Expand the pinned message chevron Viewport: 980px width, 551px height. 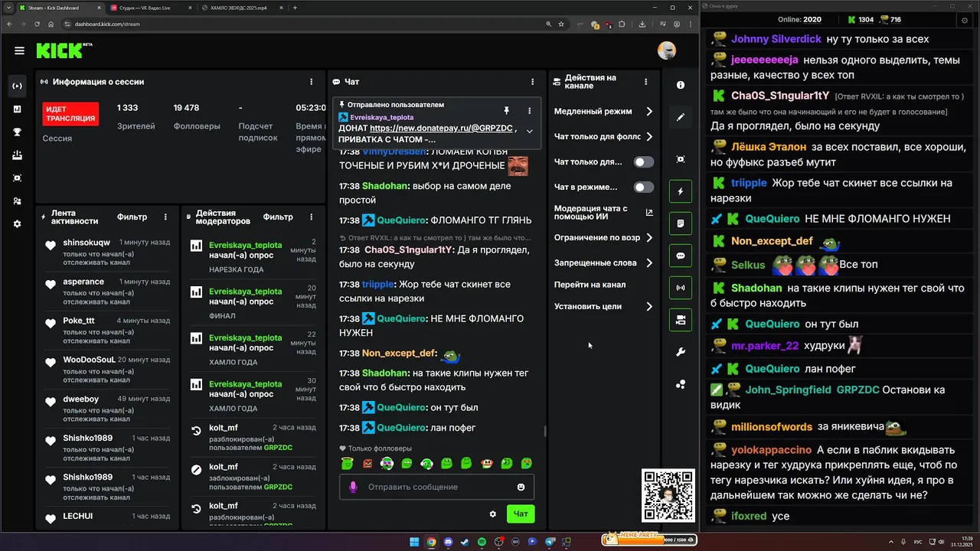(x=529, y=131)
